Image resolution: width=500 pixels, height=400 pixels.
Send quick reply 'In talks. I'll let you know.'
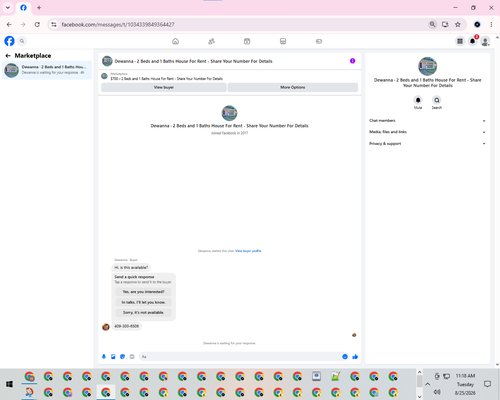pyautogui.click(x=143, y=302)
